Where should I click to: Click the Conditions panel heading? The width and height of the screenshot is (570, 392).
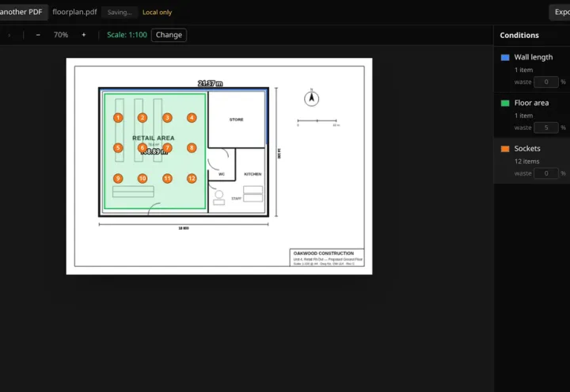(519, 36)
